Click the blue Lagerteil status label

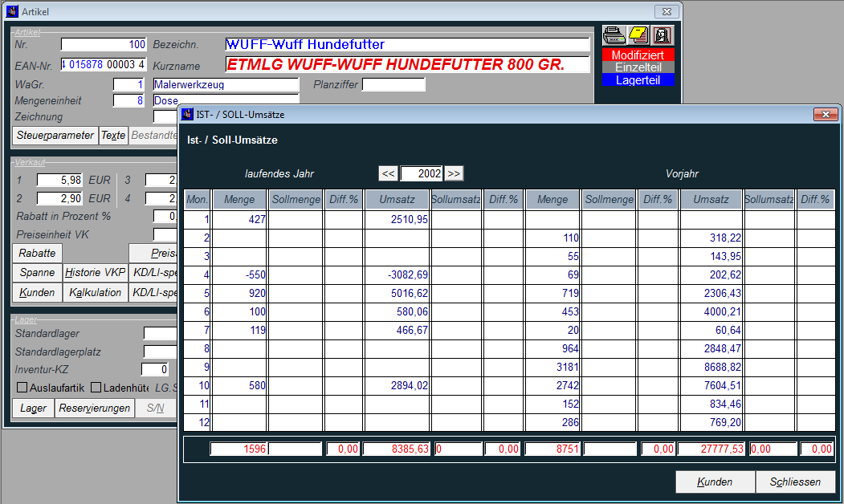[x=638, y=80]
